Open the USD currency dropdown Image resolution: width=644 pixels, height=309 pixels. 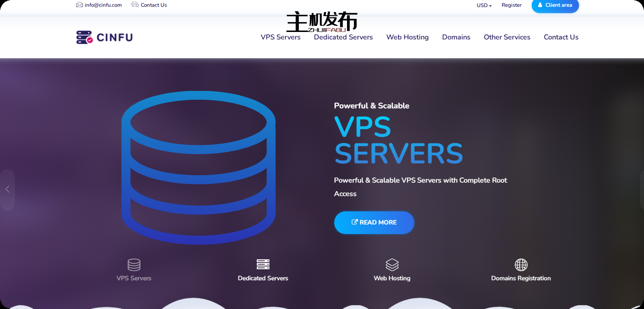pos(484,5)
